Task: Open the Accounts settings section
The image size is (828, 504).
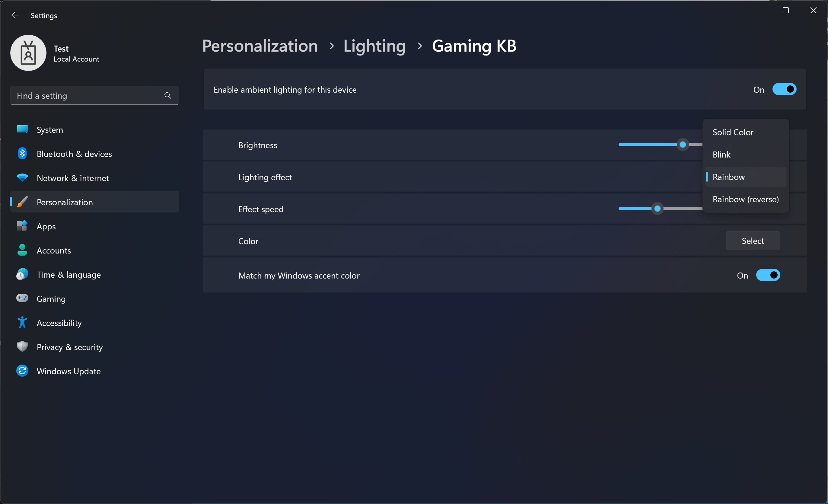Action: (x=53, y=250)
